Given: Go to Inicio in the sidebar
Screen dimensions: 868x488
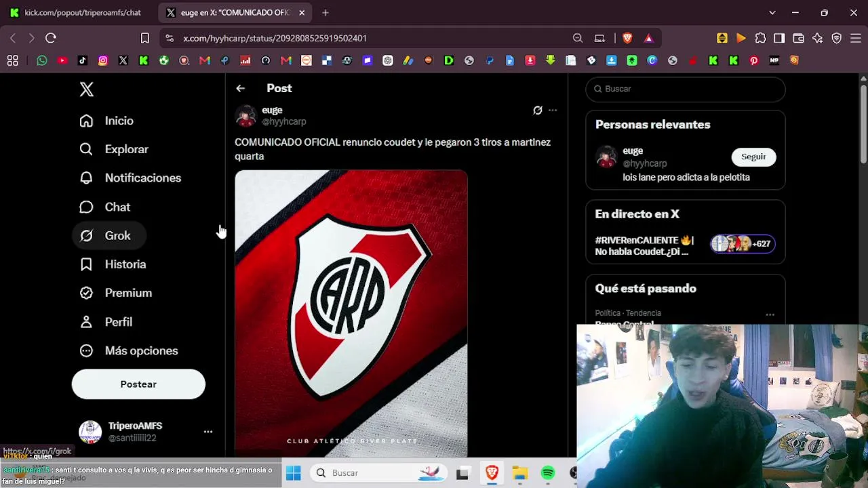Looking at the screenshot, I should [x=106, y=121].
